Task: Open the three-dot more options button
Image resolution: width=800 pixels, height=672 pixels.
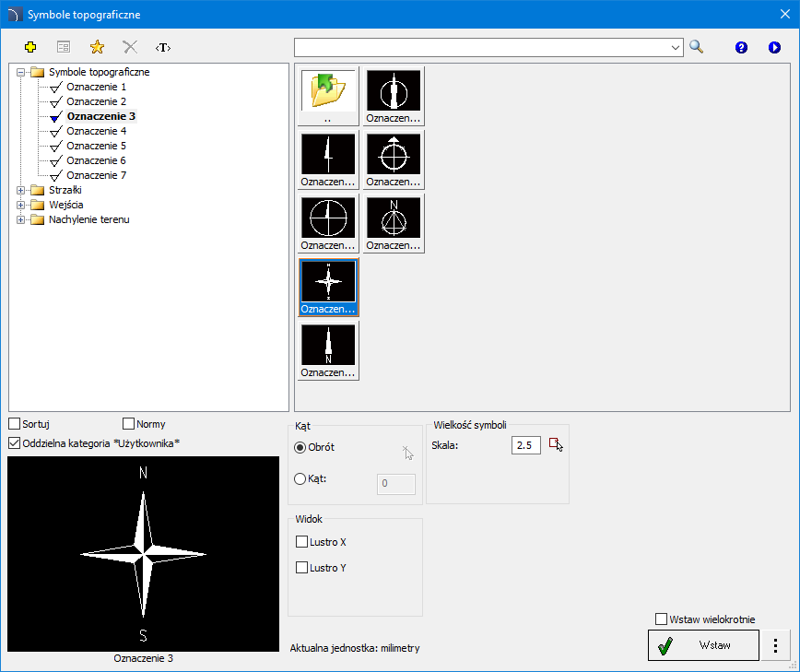Action: 775,645
